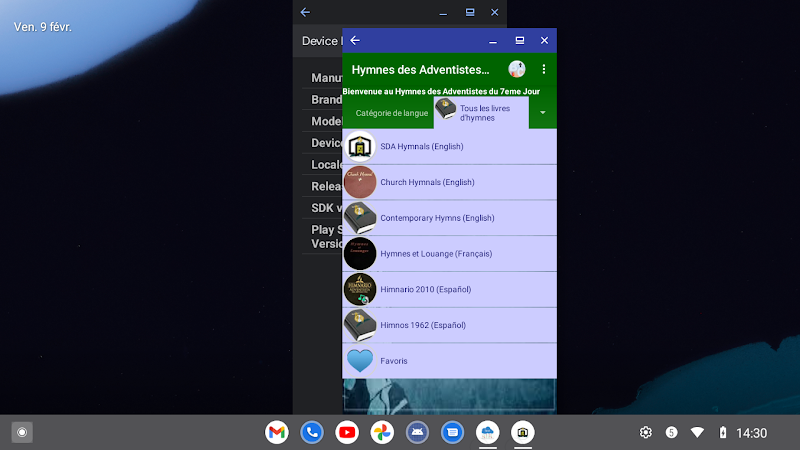Screen dimensions: 800x450
Task: Click the Hymnes et Louange black icon
Action: (360, 254)
